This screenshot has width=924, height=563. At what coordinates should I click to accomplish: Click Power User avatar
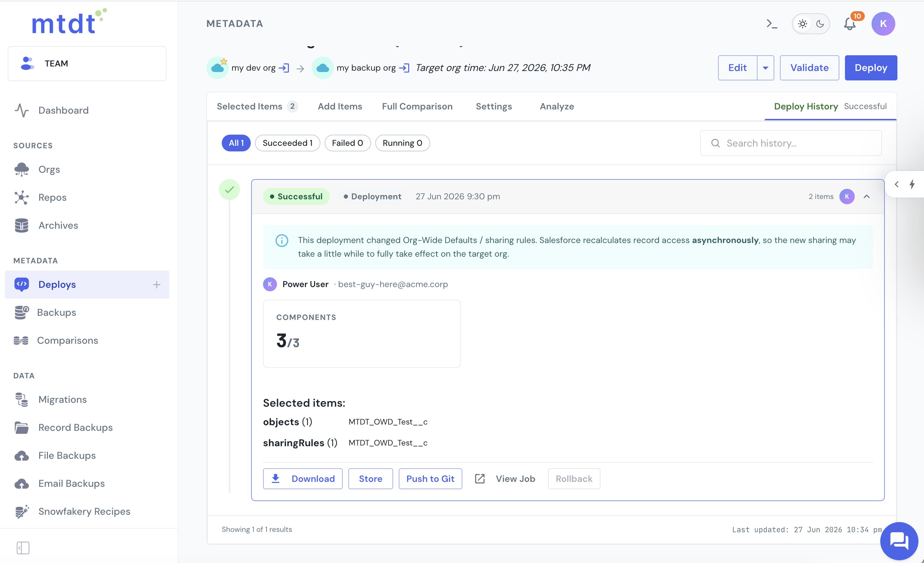tap(270, 285)
